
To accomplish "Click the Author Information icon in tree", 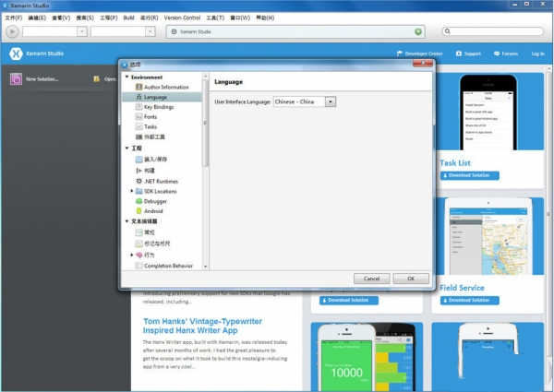I will (138, 87).
